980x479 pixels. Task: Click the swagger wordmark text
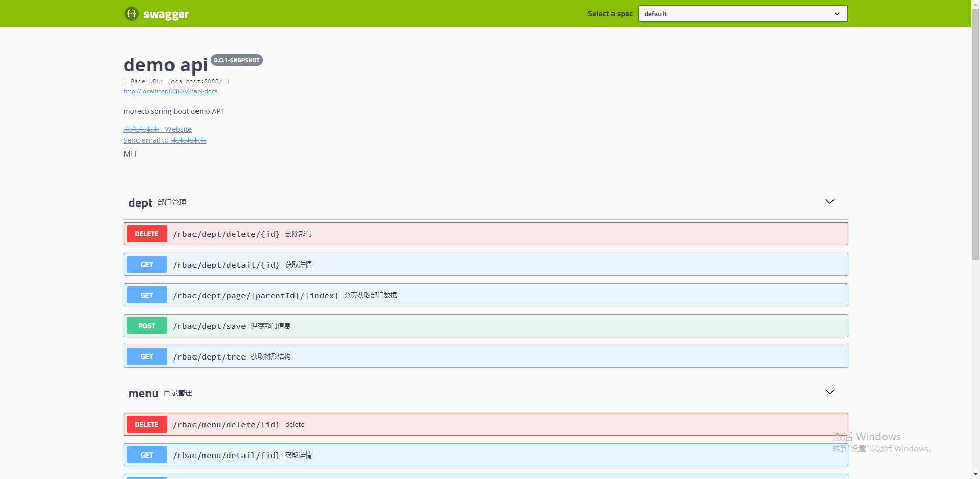click(x=166, y=14)
